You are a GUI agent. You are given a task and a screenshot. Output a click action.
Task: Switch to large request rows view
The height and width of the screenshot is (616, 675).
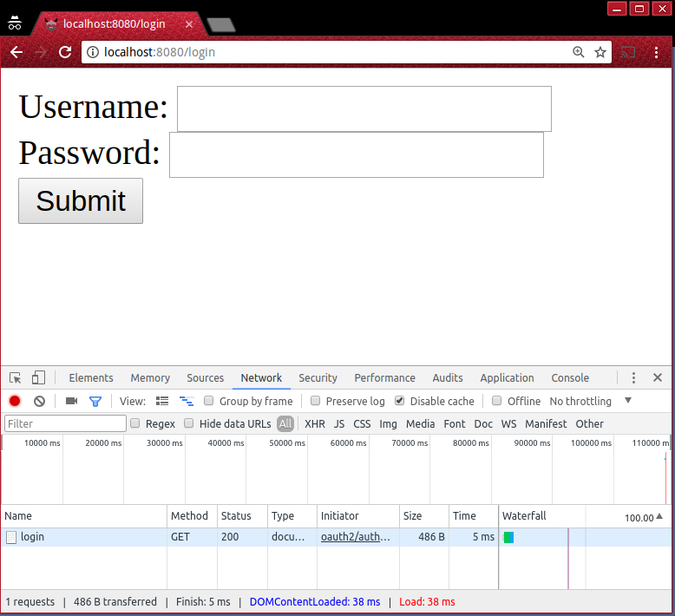click(162, 402)
